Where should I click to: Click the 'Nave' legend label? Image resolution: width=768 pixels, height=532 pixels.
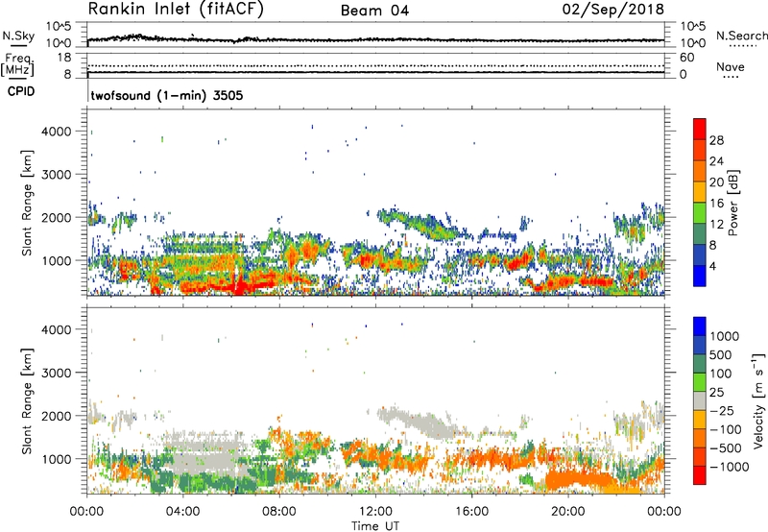point(731,67)
